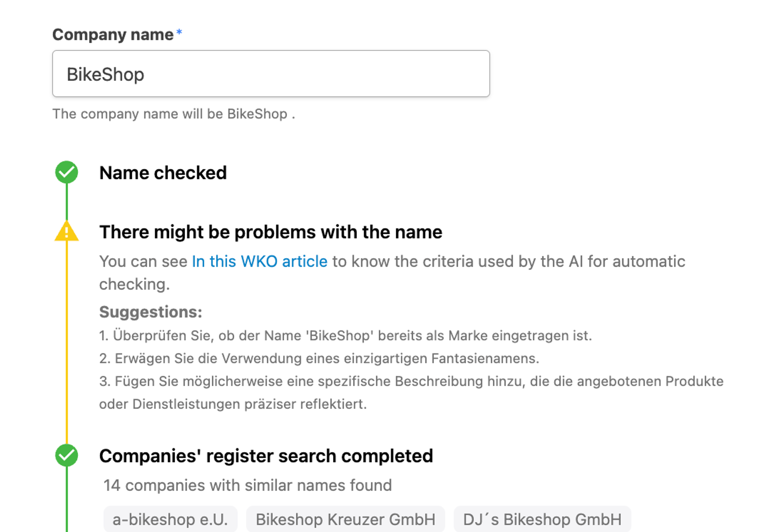Click the checkmark beside "Companies' register search completed"

click(66, 456)
